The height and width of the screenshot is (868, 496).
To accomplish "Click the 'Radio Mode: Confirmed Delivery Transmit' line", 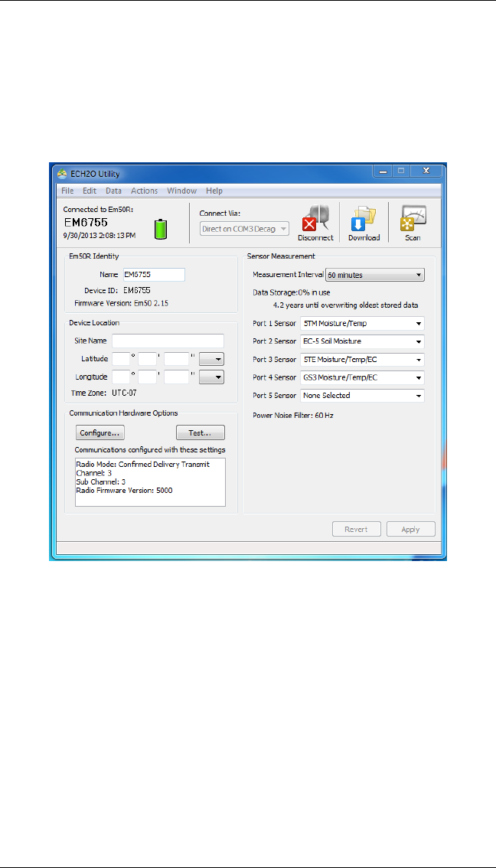I will pyautogui.click(x=142, y=465).
